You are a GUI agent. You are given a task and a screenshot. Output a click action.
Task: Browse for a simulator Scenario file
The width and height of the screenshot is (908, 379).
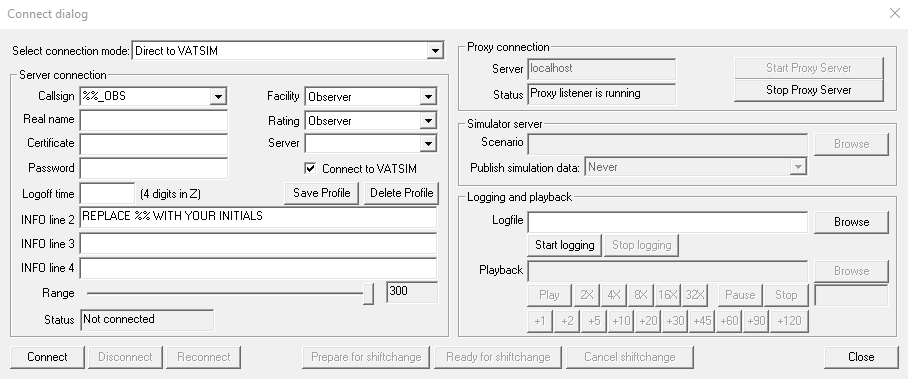pos(851,144)
